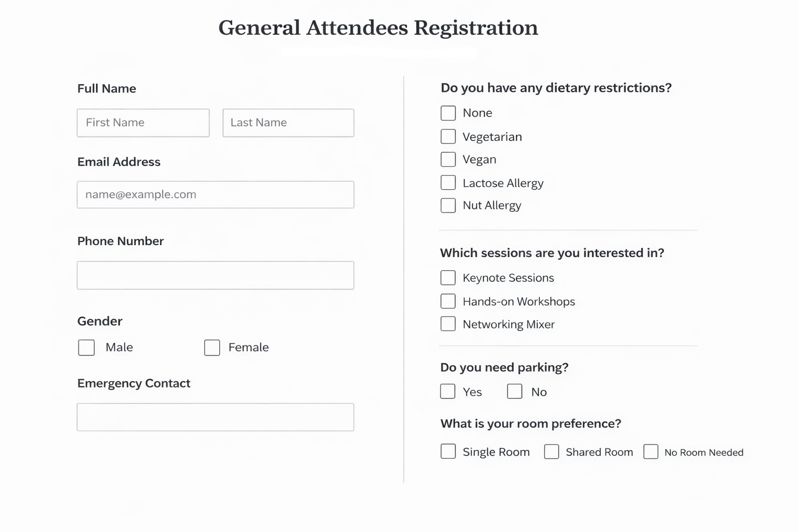Check the Vegetarian checkbox
Screen dimensions: 798x532
tap(448, 136)
